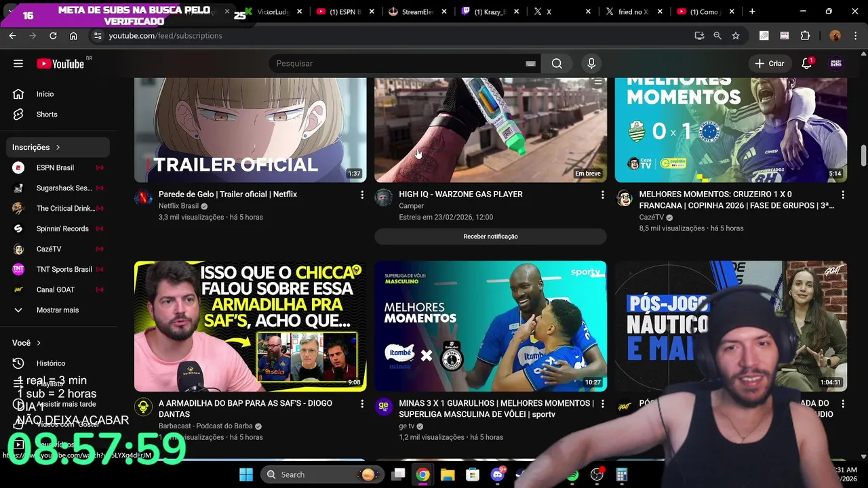
Task: Click the install app icon in address bar
Action: point(699,36)
